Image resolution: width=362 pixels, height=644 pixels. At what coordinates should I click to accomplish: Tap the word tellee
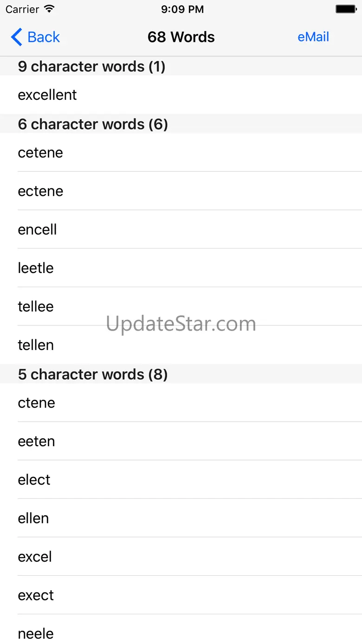coord(36,307)
